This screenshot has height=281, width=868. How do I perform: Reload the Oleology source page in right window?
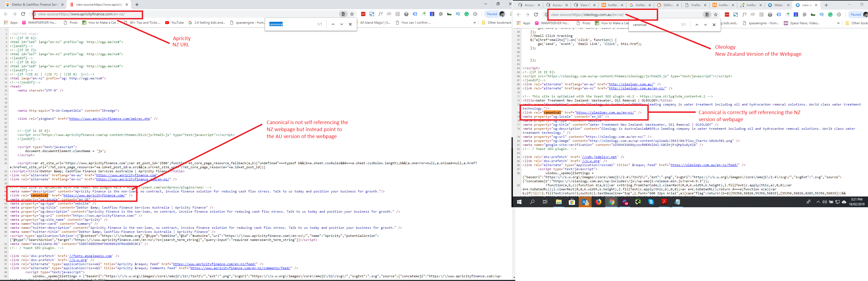[536, 15]
